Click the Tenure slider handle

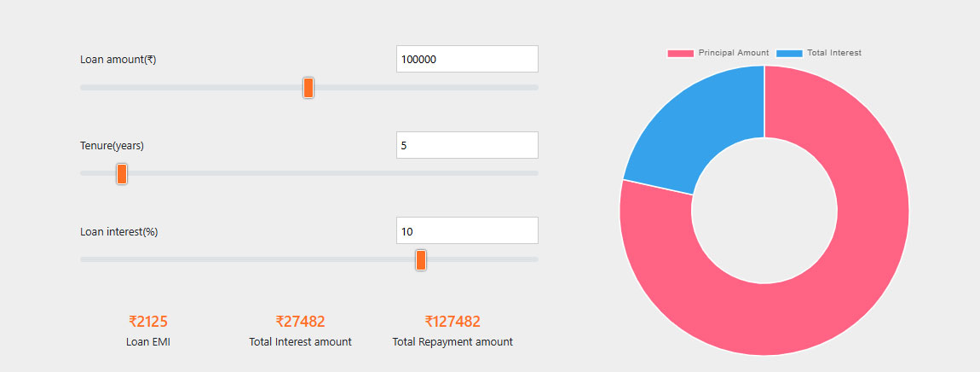122,174
